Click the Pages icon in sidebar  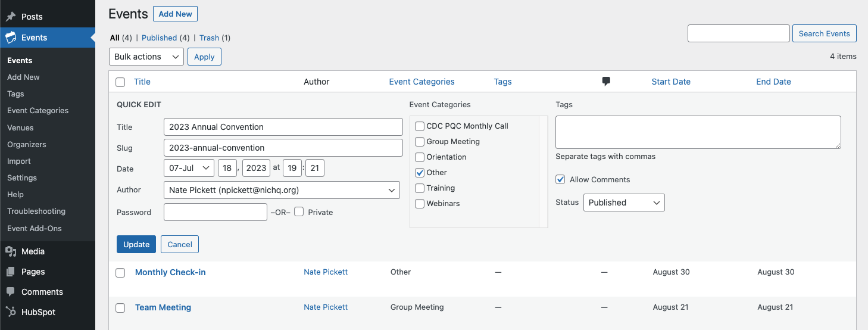pos(11,272)
